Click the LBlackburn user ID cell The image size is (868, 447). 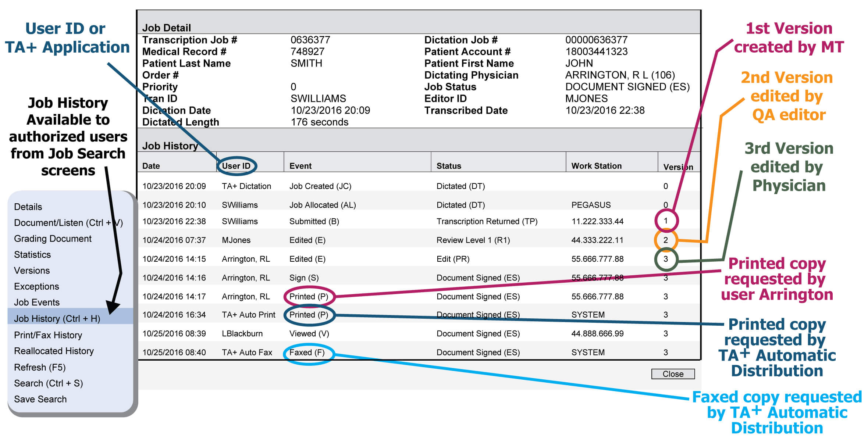(x=242, y=333)
